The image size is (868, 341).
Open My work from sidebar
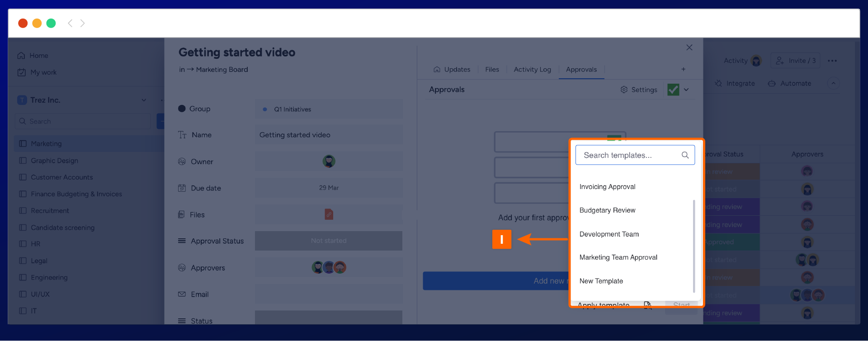tap(43, 72)
